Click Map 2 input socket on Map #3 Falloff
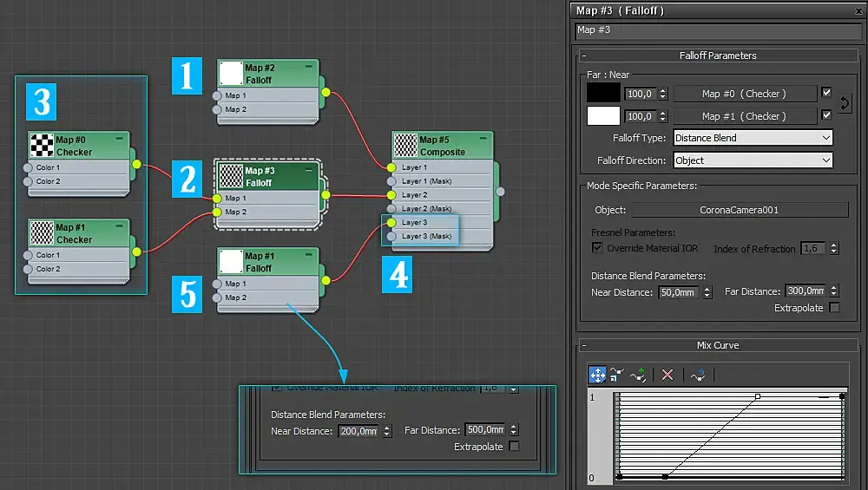The image size is (868, 490). [x=217, y=212]
